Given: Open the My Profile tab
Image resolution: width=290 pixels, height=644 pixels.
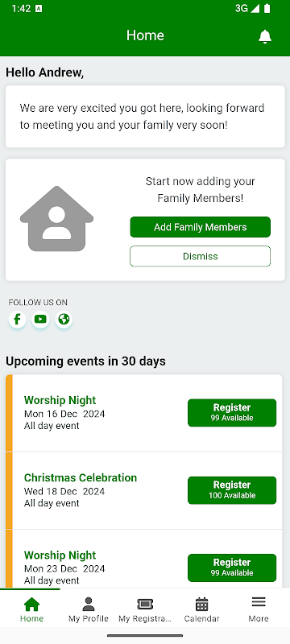Looking at the screenshot, I should coord(89,610).
